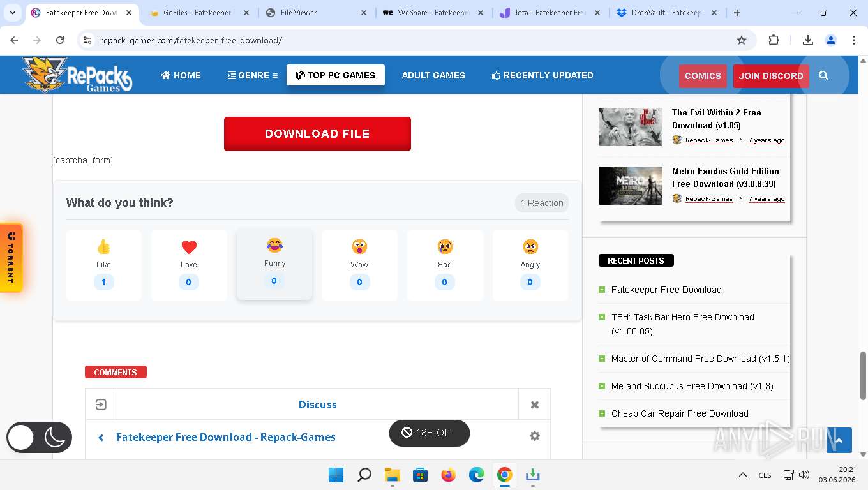Select TOP PC GAMES tab
The height and width of the screenshot is (490, 868).
pos(336,75)
